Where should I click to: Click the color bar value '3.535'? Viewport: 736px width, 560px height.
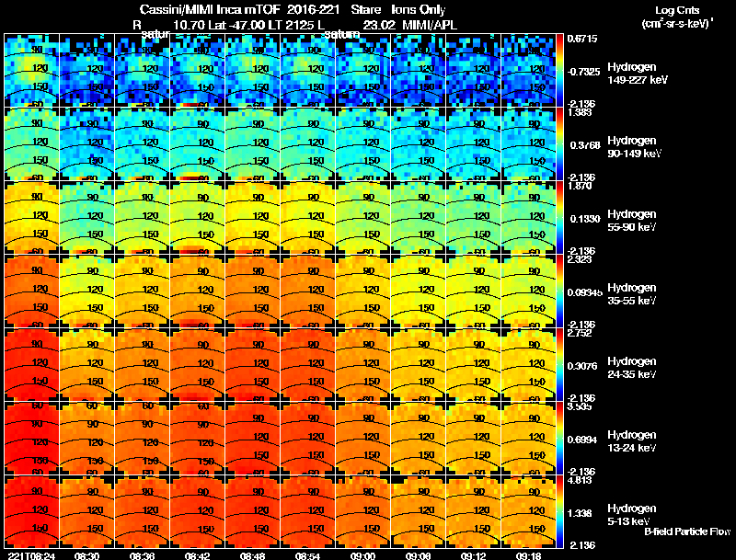tap(580, 406)
